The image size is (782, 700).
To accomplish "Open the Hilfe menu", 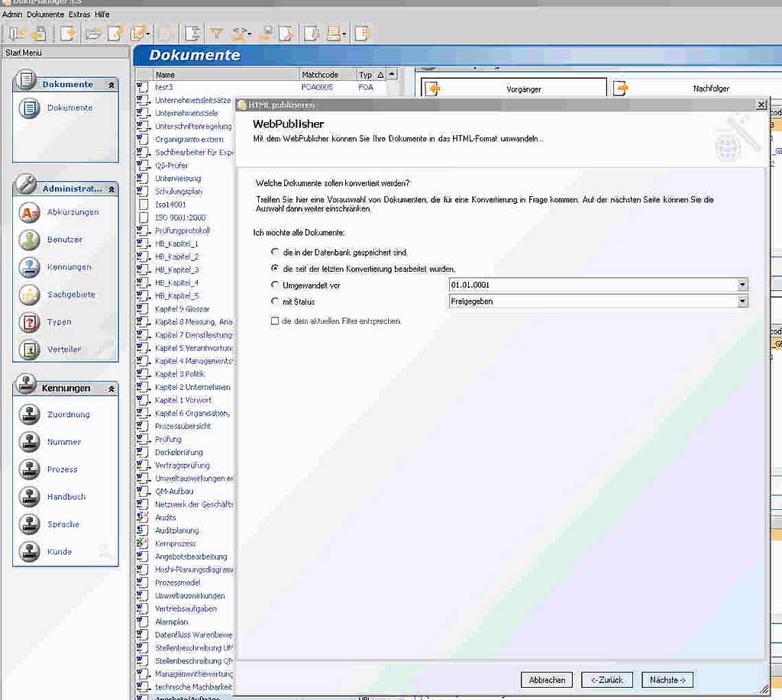I will (102, 15).
